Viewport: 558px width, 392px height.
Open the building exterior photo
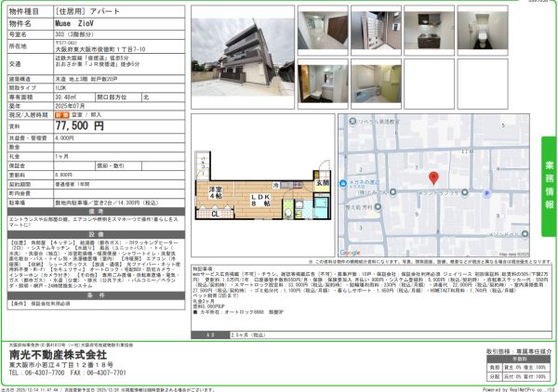tap(243, 57)
